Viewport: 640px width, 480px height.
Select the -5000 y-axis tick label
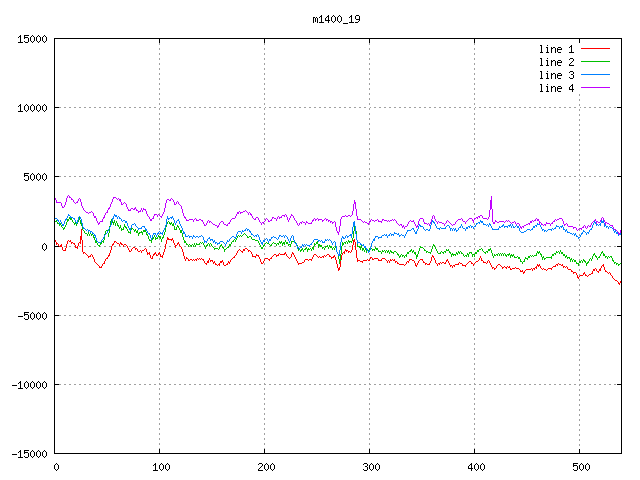tap(32, 315)
